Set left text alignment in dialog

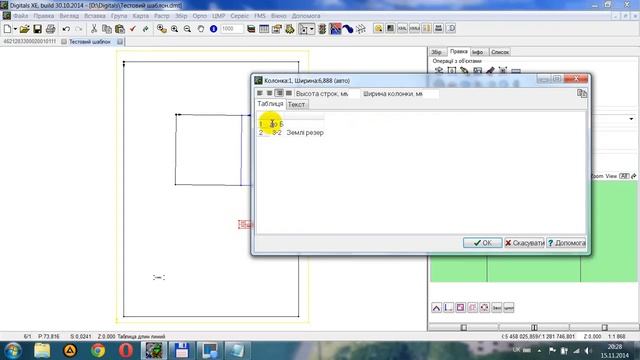tap(260, 93)
